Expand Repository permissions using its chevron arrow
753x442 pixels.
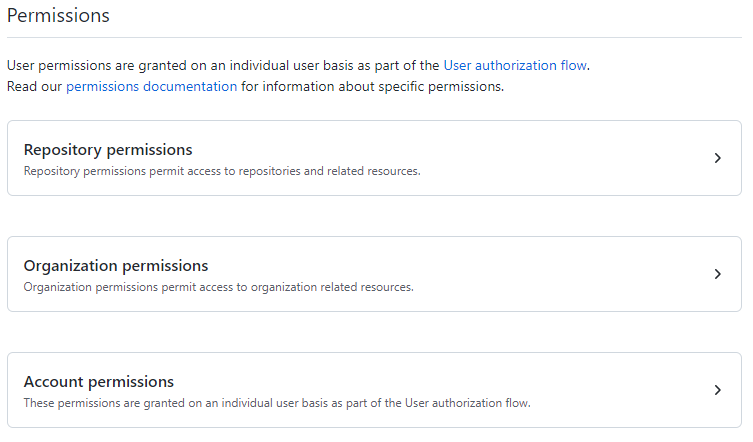click(717, 158)
